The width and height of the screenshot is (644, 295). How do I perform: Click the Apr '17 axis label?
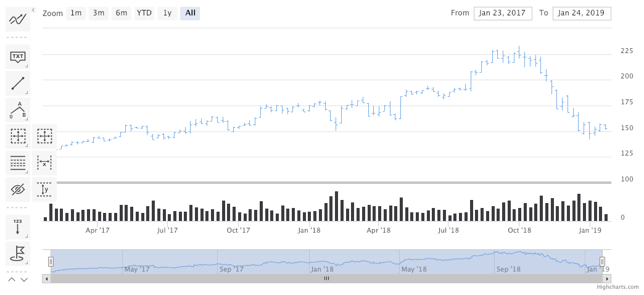click(97, 230)
